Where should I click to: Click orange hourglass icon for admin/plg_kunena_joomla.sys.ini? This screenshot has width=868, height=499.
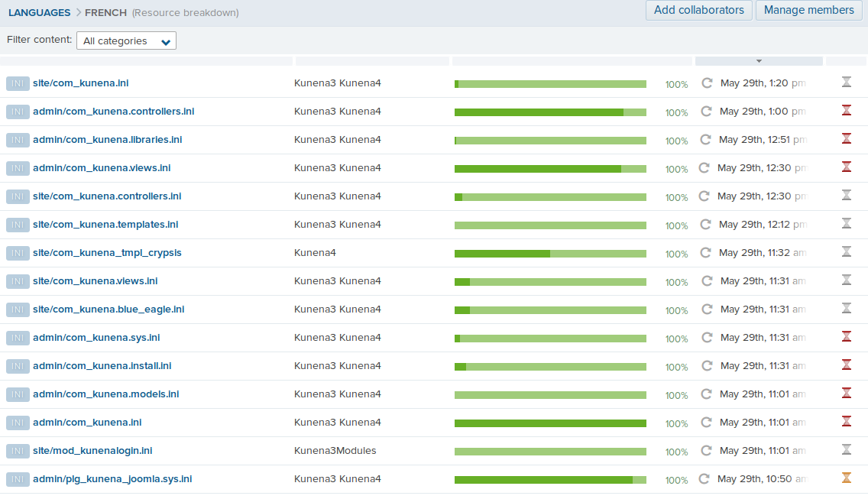coord(846,478)
